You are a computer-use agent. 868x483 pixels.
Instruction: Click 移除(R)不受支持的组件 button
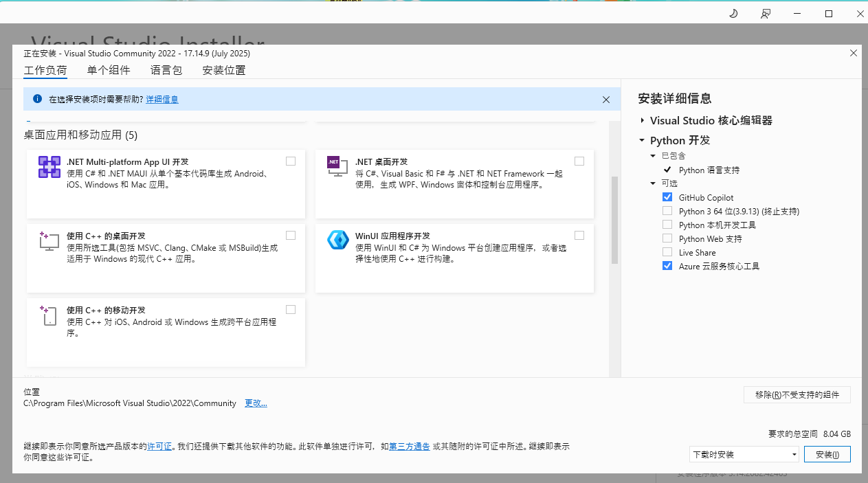(x=797, y=394)
